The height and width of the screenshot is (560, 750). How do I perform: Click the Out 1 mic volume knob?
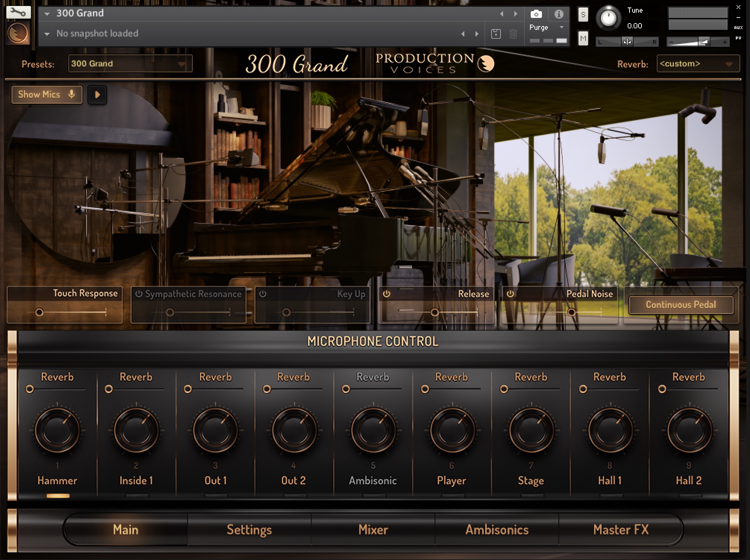click(215, 430)
